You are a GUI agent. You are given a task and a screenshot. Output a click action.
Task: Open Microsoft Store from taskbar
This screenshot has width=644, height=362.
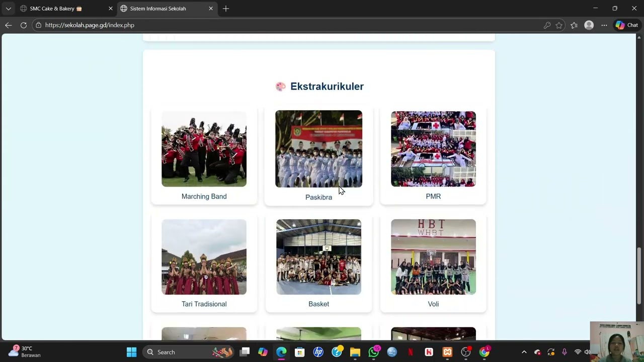[x=299, y=352]
